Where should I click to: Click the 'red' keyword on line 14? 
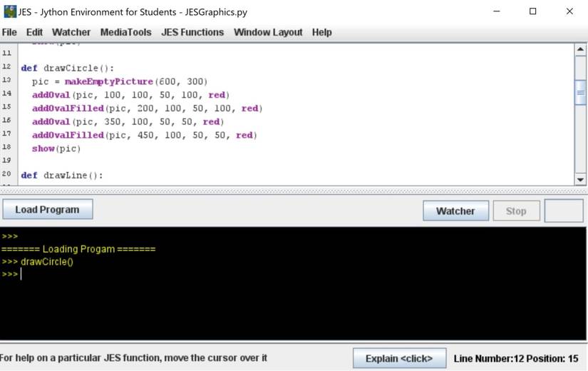(x=217, y=95)
